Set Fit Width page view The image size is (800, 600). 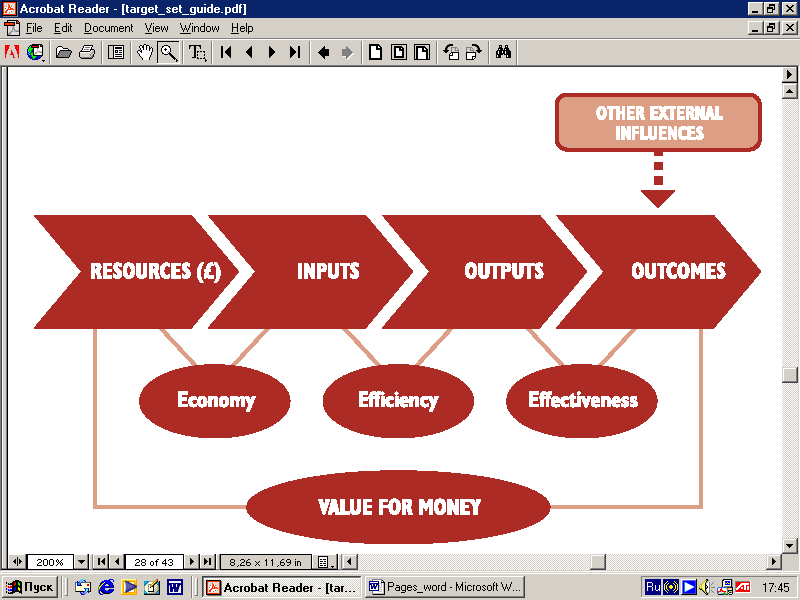[422, 52]
